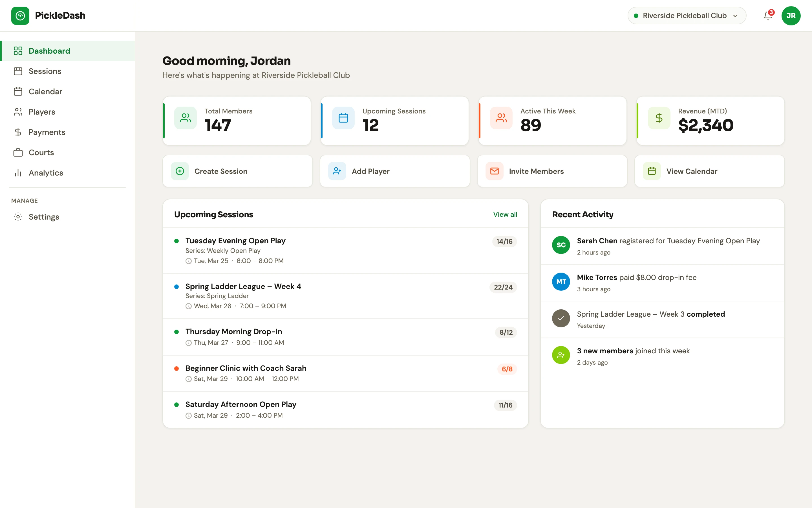Image resolution: width=812 pixels, height=508 pixels.
Task: Click the 14/16 capacity badge
Action: click(x=504, y=242)
